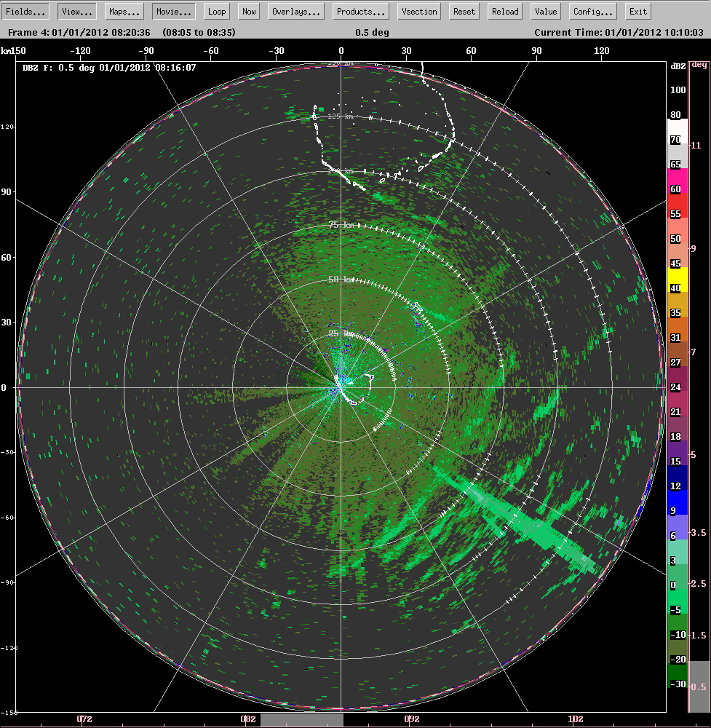711x728 pixels.
Task: Exit the CIDD application
Action: point(637,11)
